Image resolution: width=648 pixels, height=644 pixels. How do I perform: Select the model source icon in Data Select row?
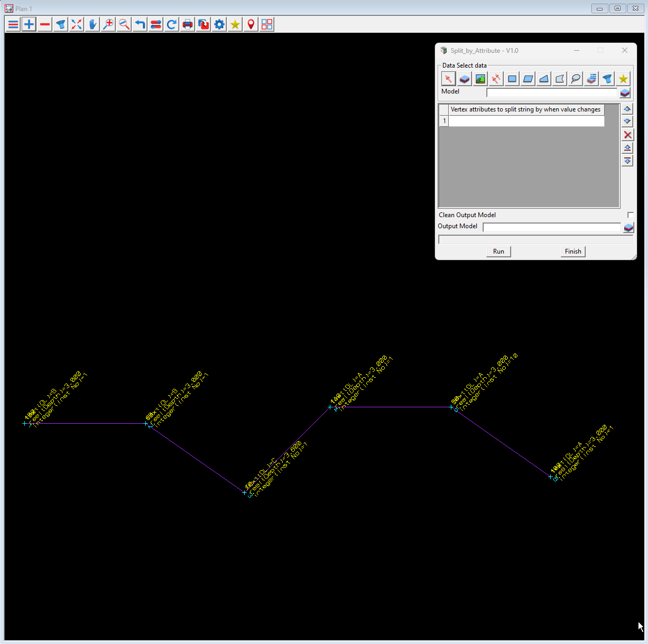click(464, 79)
